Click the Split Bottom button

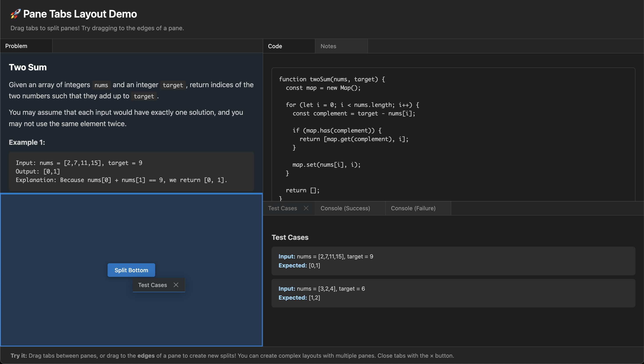pyautogui.click(x=131, y=270)
